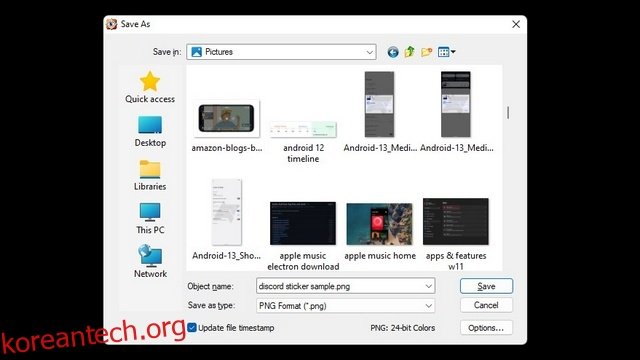The image size is (640, 360).
Task: Expand the Save in Pictures dropdown
Action: pyautogui.click(x=281, y=52)
